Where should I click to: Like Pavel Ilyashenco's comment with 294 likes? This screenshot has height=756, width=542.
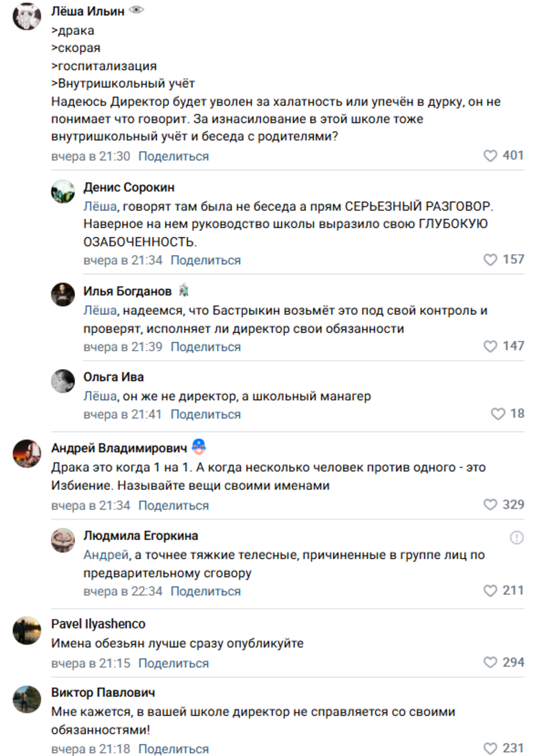[490, 663]
